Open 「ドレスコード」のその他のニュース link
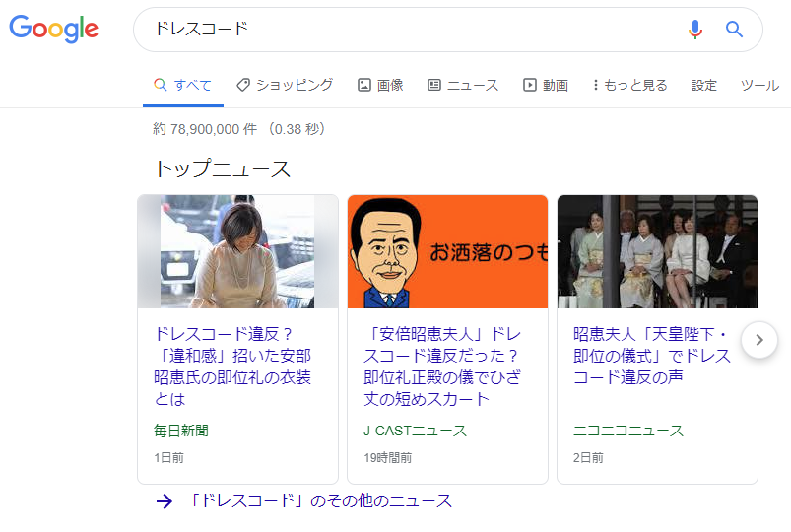The width and height of the screenshot is (791, 532). [x=320, y=500]
